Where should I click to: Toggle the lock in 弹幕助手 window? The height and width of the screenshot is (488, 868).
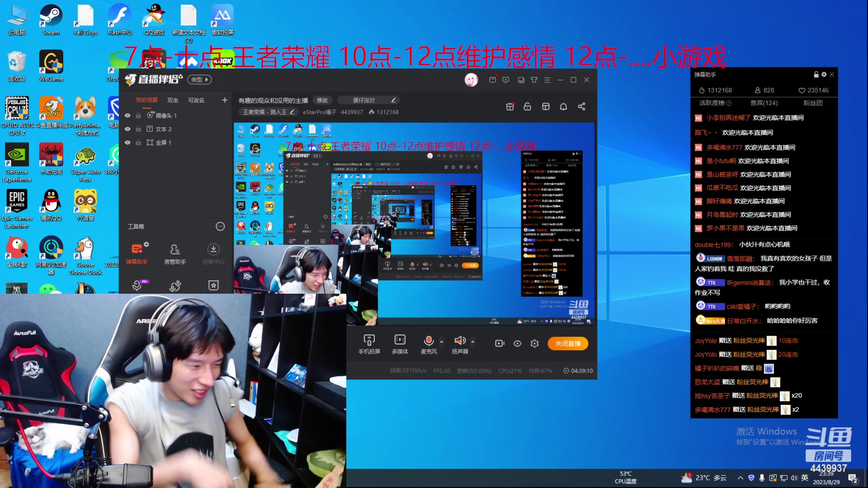point(816,75)
